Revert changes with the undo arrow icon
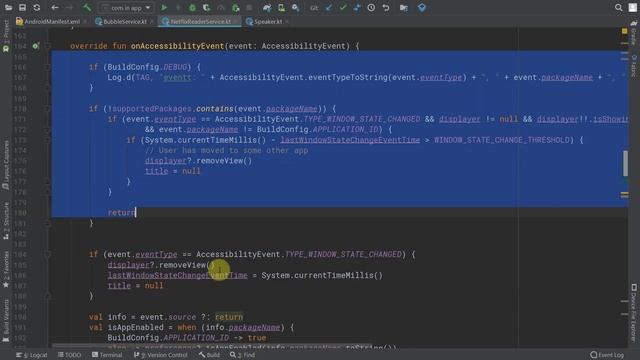Viewport: 640px width, 360px height. pyautogui.click(x=386, y=8)
